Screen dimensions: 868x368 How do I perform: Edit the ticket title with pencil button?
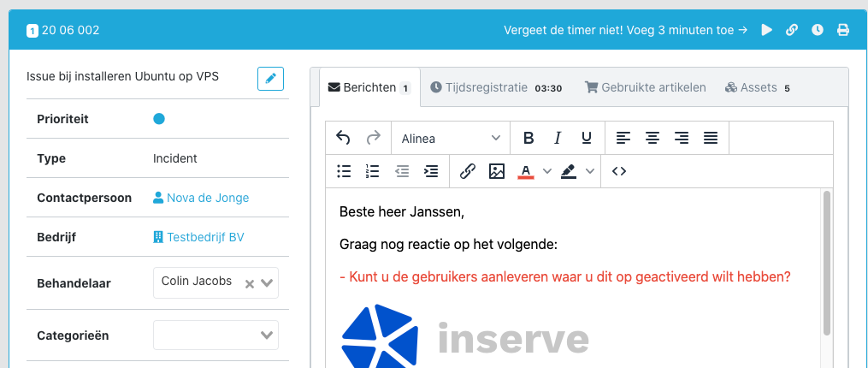point(271,79)
